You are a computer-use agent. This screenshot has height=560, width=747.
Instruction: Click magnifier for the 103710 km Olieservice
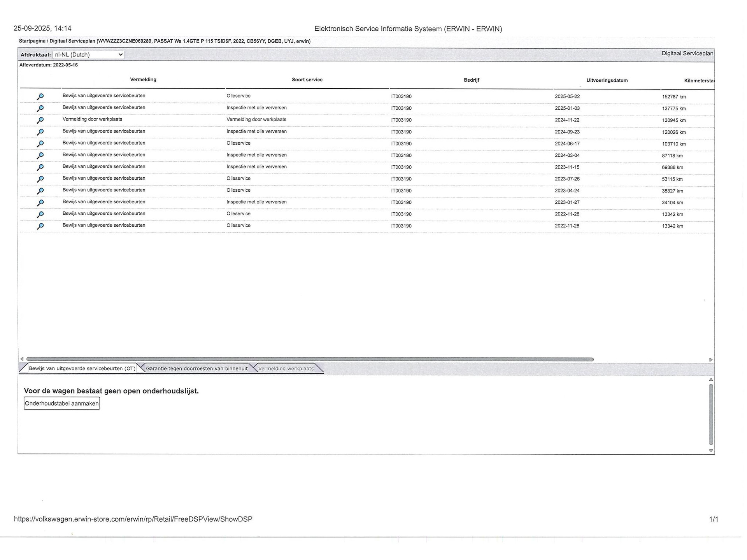click(x=40, y=144)
